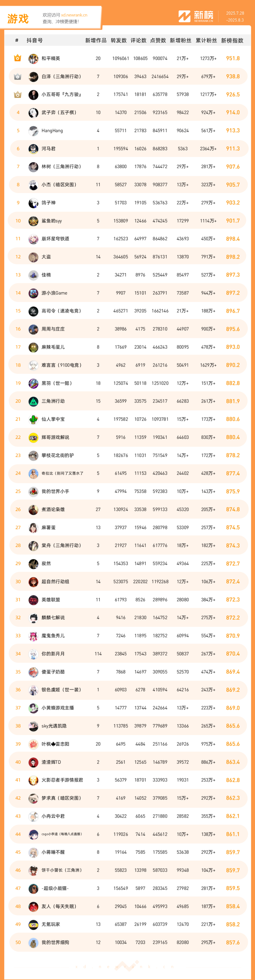Click 无氪玩家 avatar icon

tap(34, 924)
